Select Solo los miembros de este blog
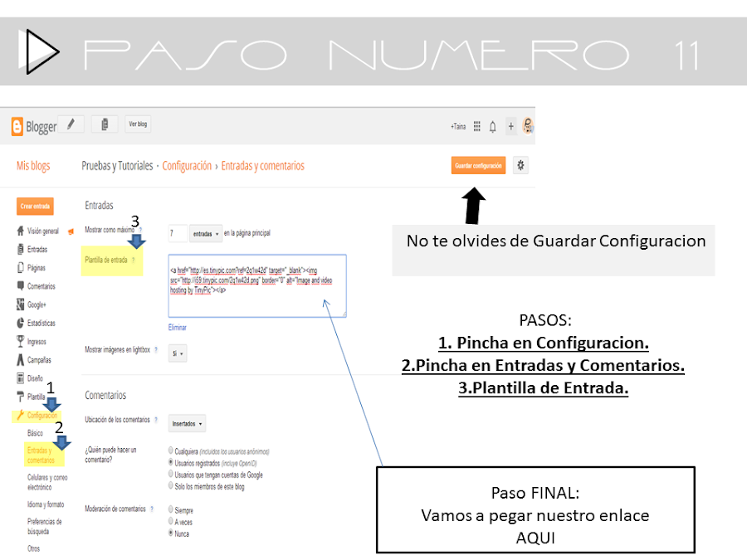 point(170,485)
